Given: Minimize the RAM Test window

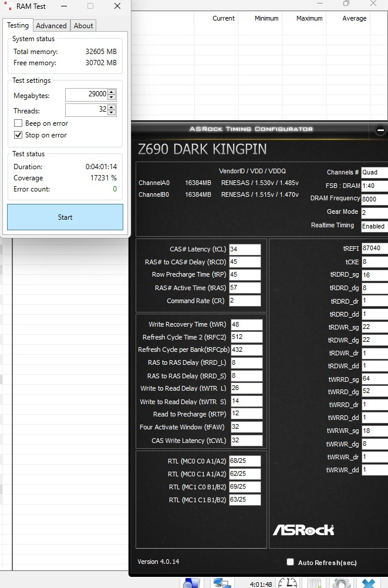Looking at the screenshot, I should (x=64, y=6).
